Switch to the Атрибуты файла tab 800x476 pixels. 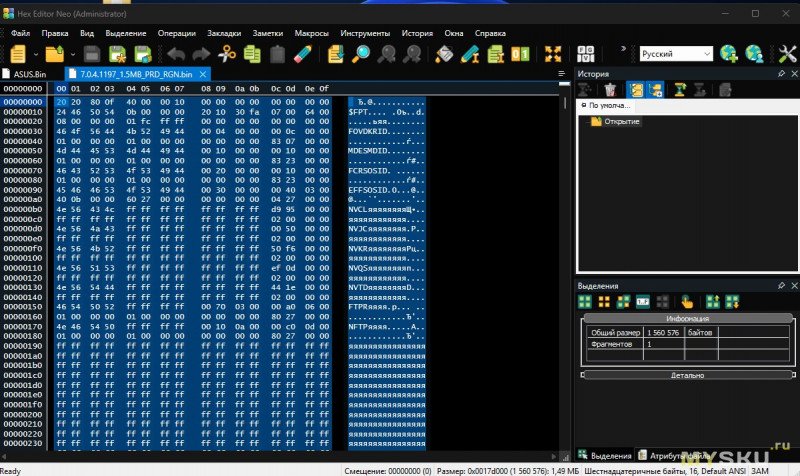(x=680, y=455)
